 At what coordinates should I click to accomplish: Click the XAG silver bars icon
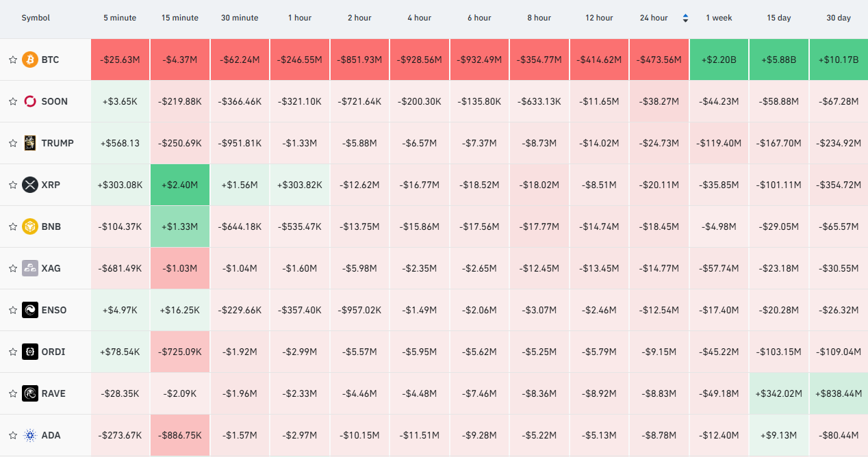click(29, 268)
